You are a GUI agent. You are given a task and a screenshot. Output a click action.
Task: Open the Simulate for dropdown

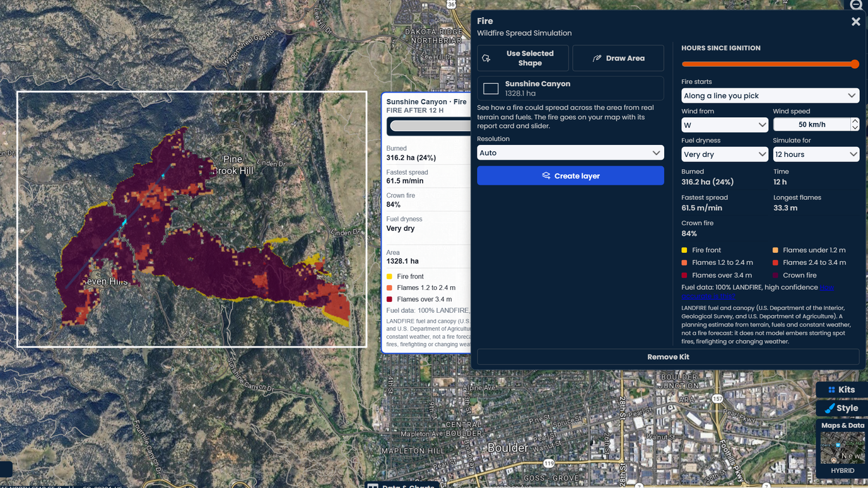tap(816, 154)
